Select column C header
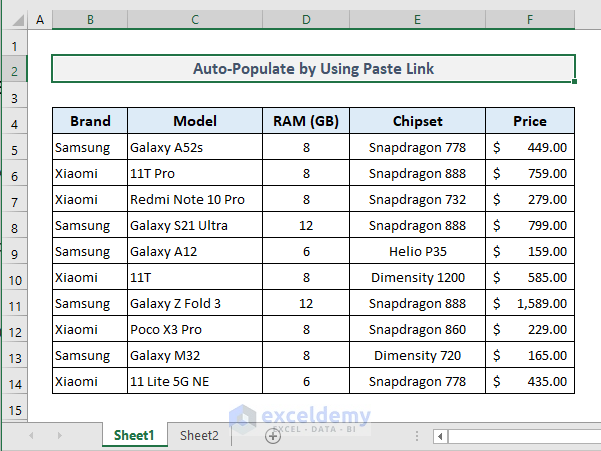This screenshot has width=601, height=451. click(x=195, y=20)
